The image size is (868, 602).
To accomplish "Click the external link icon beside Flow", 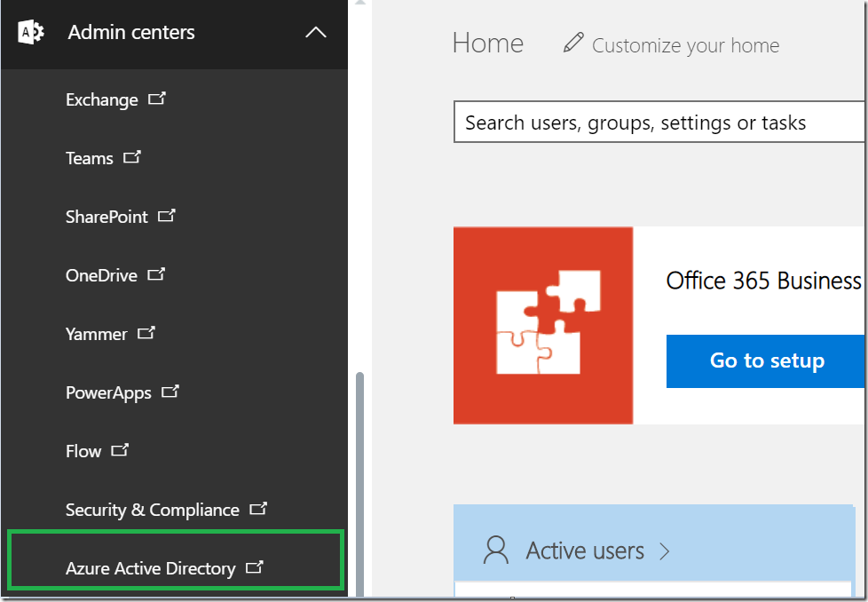I will point(120,450).
